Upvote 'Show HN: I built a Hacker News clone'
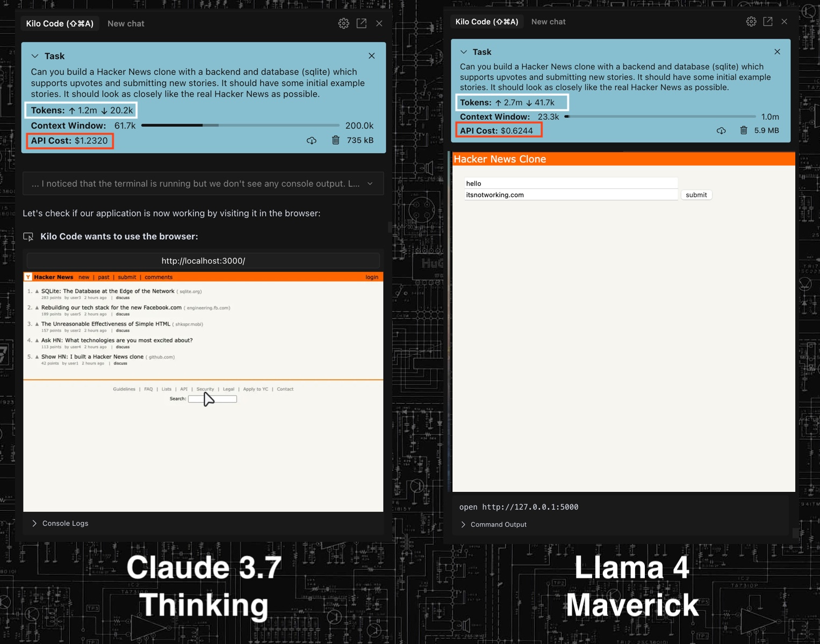The image size is (820, 644). (x=37, y=357)
